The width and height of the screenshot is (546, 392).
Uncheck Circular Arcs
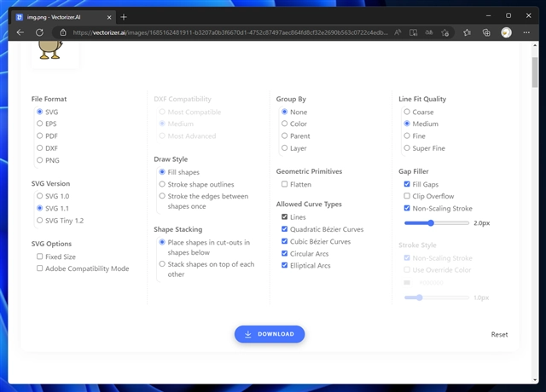(284, 253)
